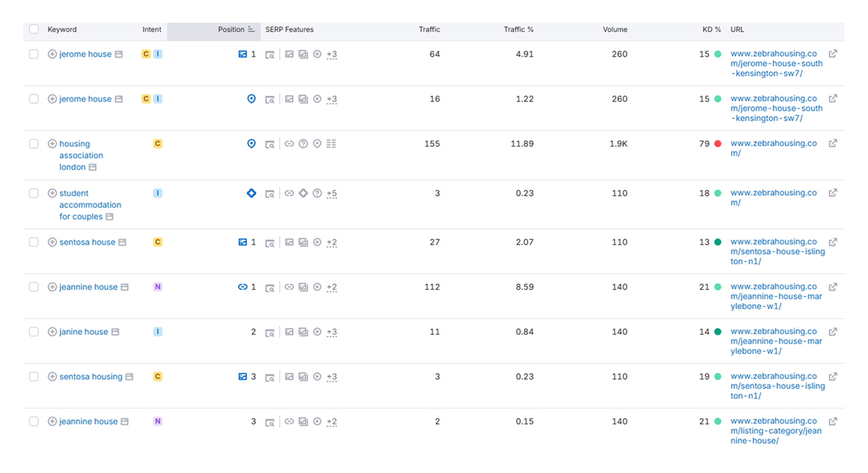868x473 pixels.
Task: Select the 'student accommodation for couples' row checkbox
Action: click(34, 193)
